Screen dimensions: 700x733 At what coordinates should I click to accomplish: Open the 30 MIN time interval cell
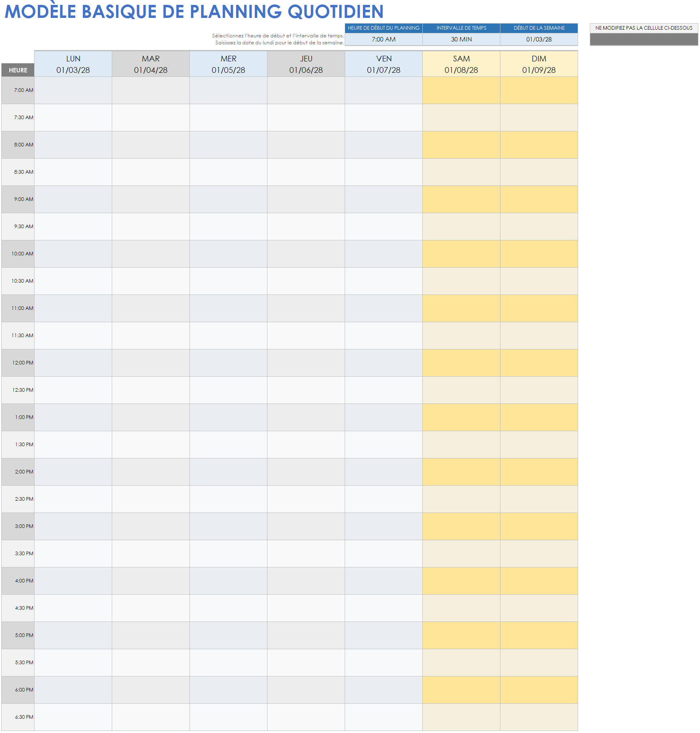461,39
